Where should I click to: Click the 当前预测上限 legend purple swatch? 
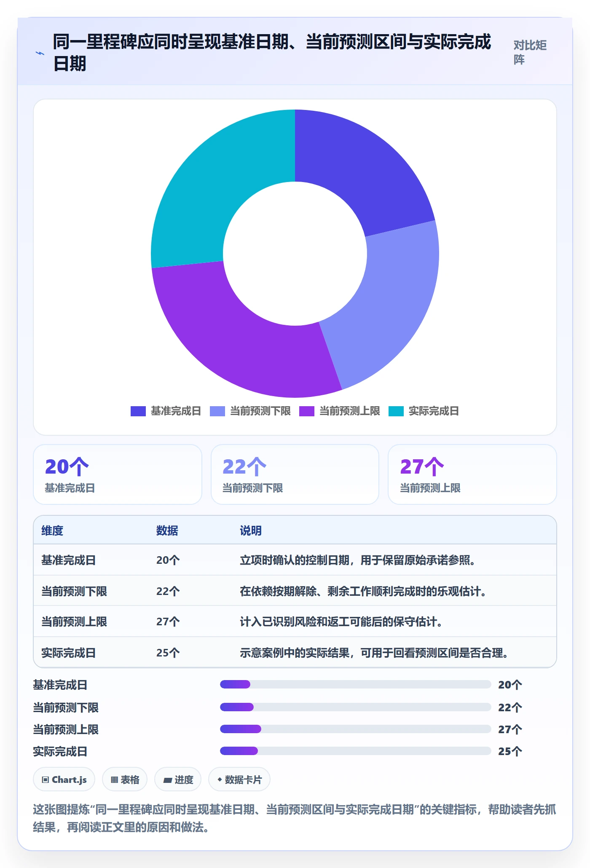click(307, 411)
